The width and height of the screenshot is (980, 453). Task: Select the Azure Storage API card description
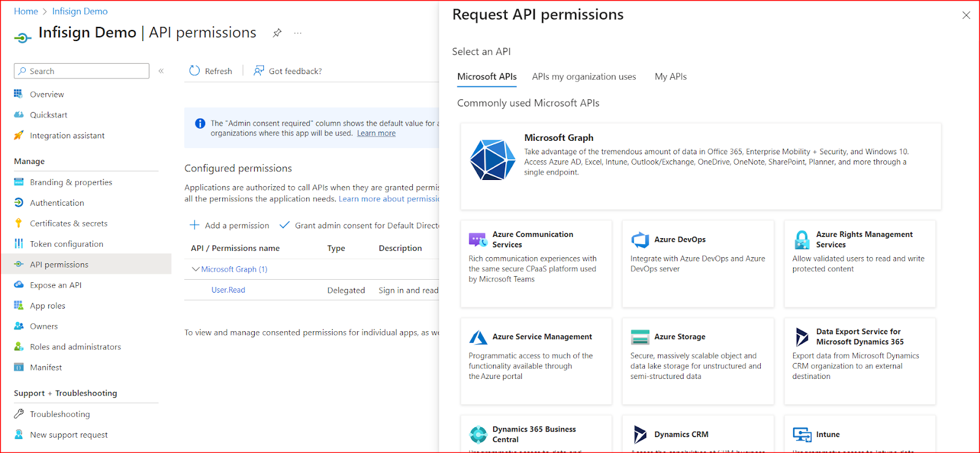(696, 366)
